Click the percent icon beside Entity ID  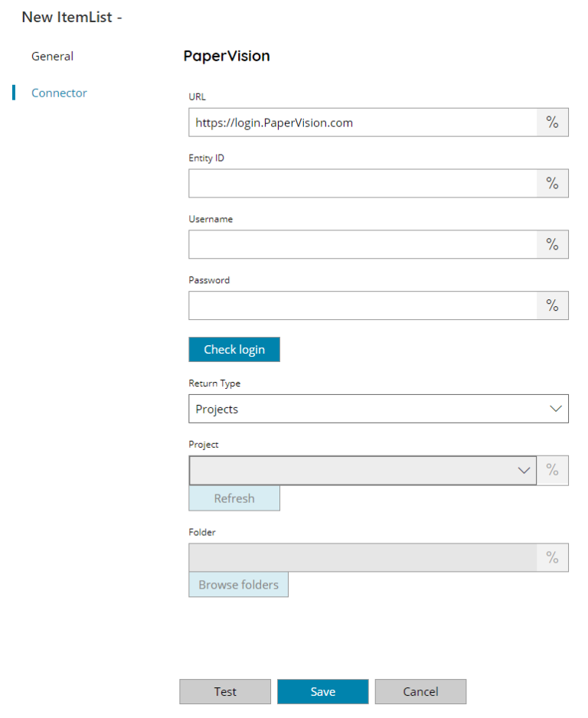pos(553,183)
